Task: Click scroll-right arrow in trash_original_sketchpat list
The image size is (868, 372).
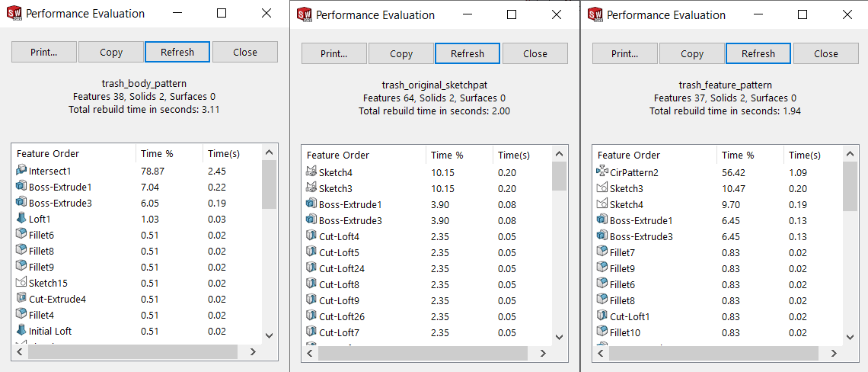Action: [541, 354]
